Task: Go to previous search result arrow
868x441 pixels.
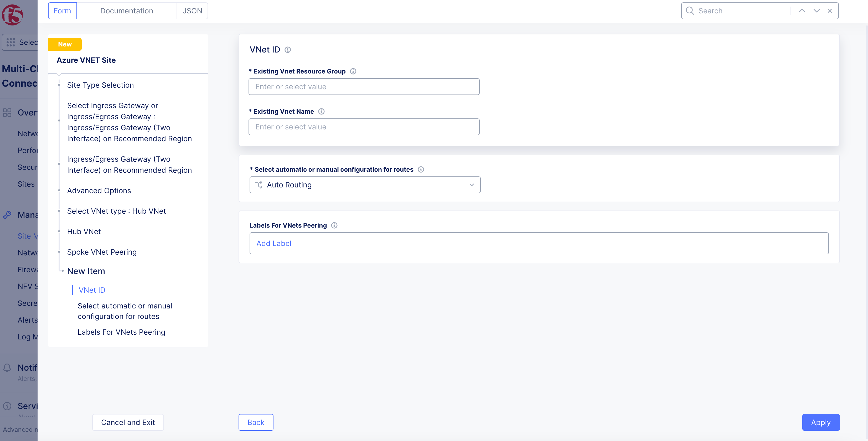Action: (802, 11)
